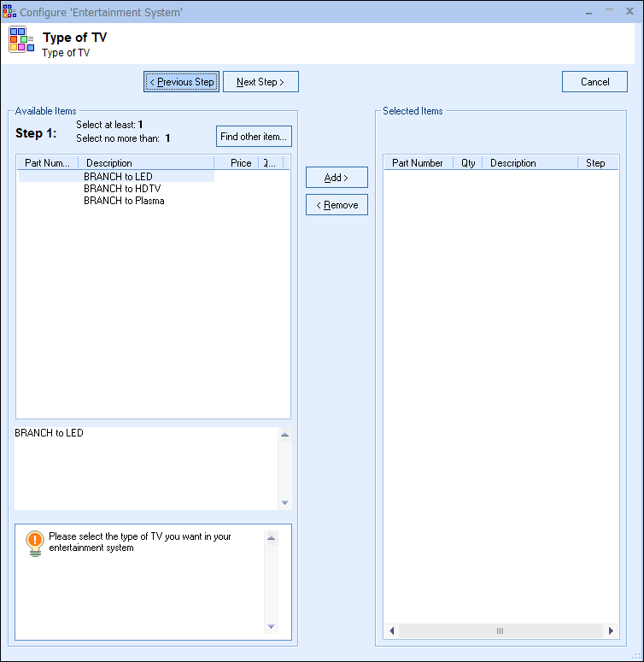
Task: Click the Configure window title bar icon
Action: coord(9,11)
